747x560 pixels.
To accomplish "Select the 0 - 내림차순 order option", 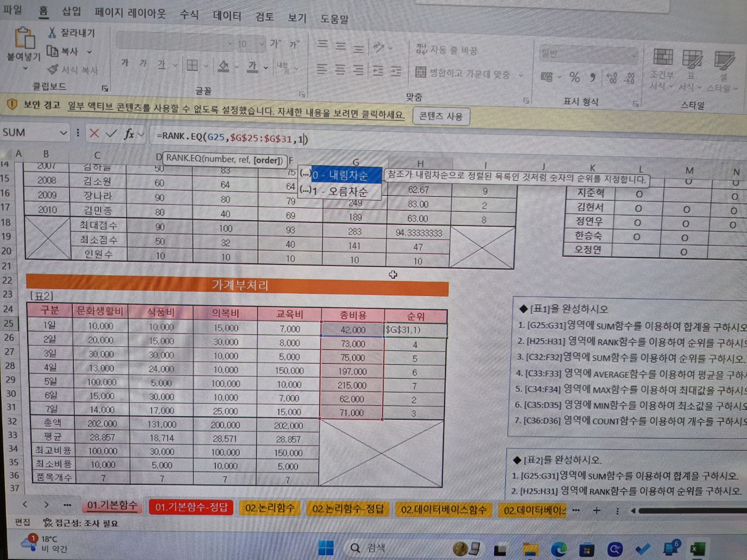I will (347, 175).
